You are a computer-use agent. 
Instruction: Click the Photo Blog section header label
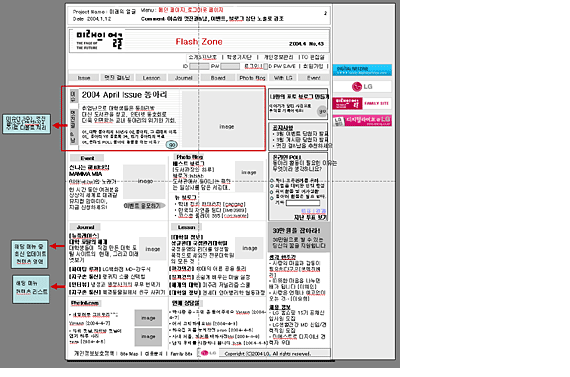click(189, 157)
